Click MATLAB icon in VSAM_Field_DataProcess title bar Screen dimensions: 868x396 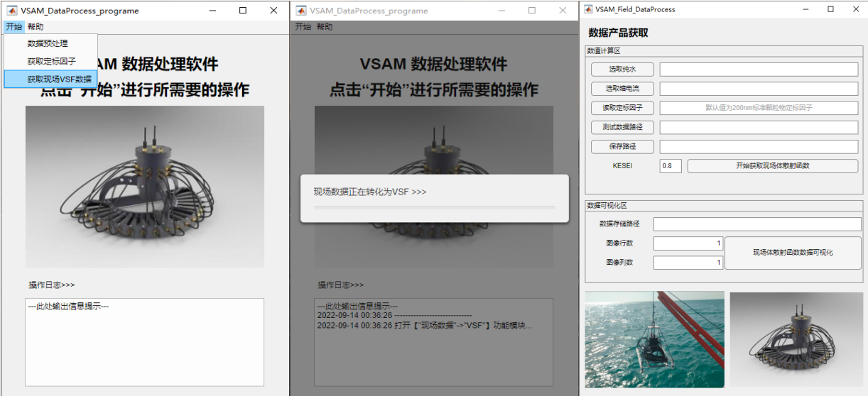pos(588,9)
